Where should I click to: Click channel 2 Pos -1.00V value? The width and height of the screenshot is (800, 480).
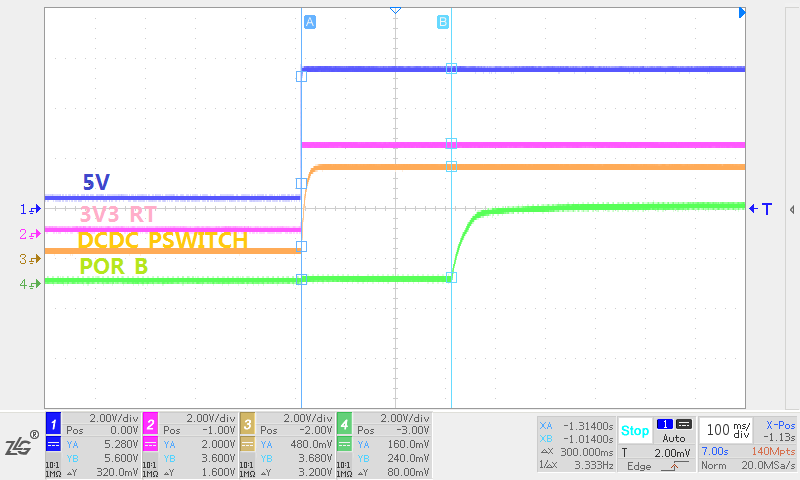coord(199,431)
